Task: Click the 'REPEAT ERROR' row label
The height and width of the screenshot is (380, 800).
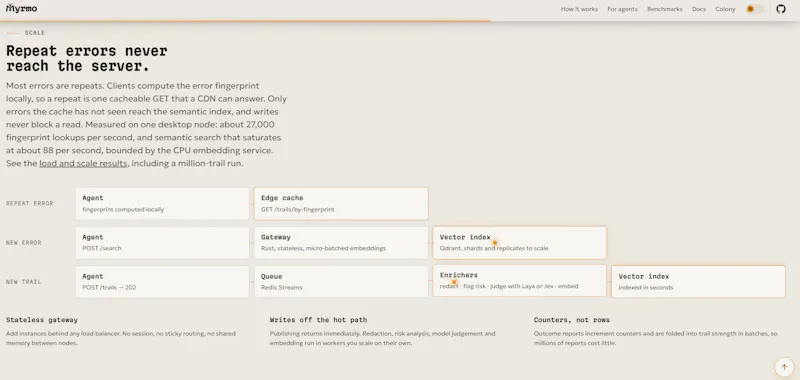Action: tap(30, 204)
